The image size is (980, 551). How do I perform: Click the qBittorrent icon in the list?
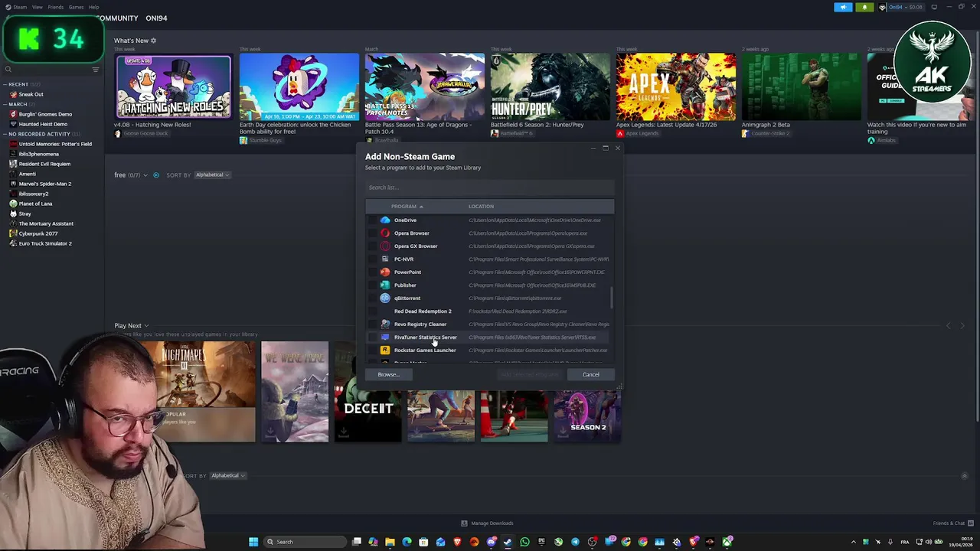[x=385, y=298]
